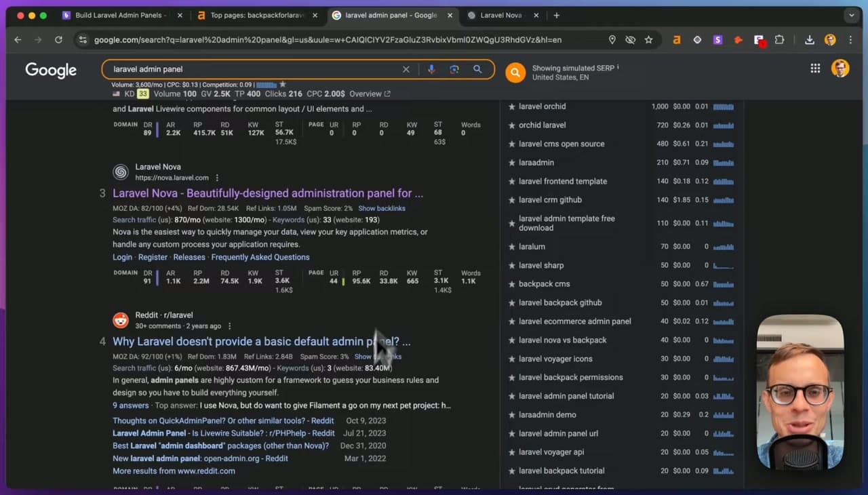Switch to the Build Laravel Admin Panels tab

pyautogui.click(x=118, y=15)
